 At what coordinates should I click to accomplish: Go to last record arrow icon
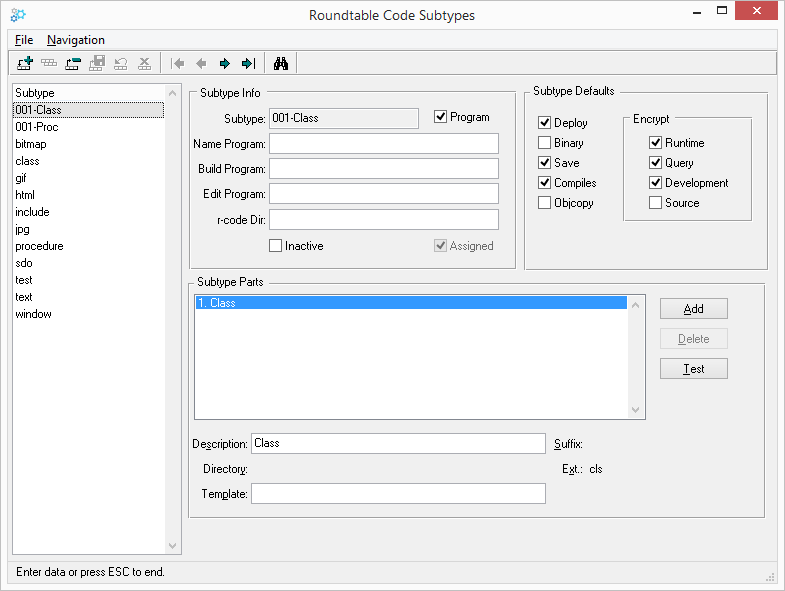point(249,63)
